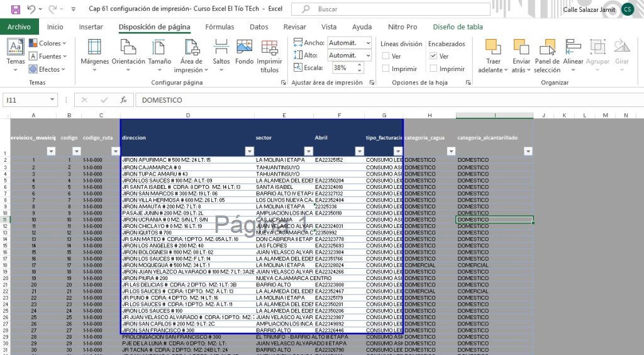Switch to the Fórmulas ribbon tab
The height and width of the screenshot is (355, 644).
(219, 27)
